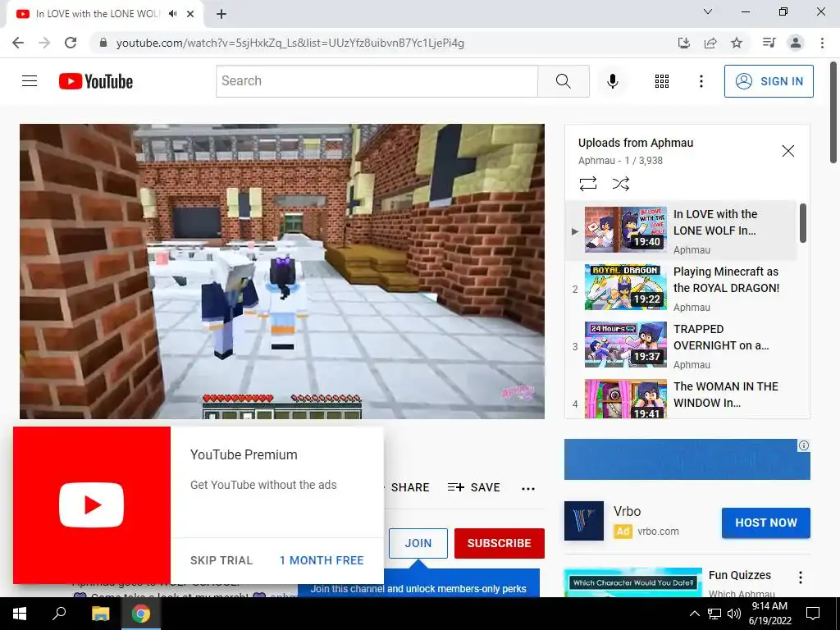
Task: Go to YouTube home via logo
Action: 96,81
